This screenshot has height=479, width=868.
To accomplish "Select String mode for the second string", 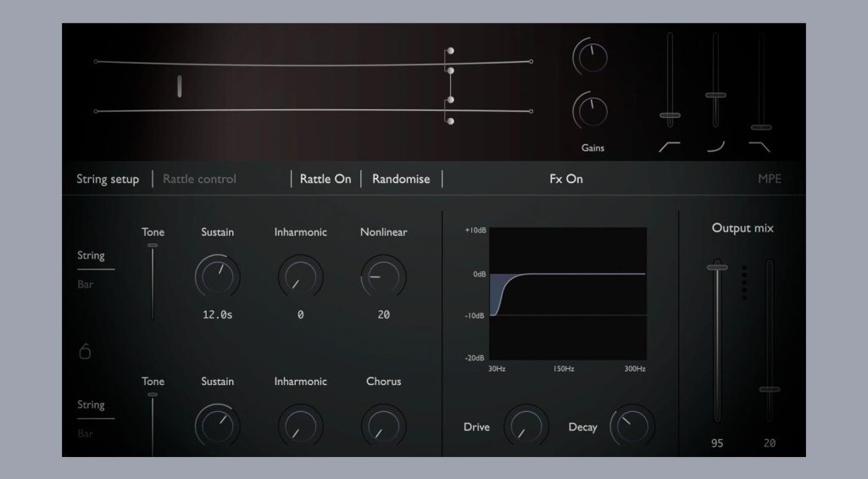I will point(91,404).
